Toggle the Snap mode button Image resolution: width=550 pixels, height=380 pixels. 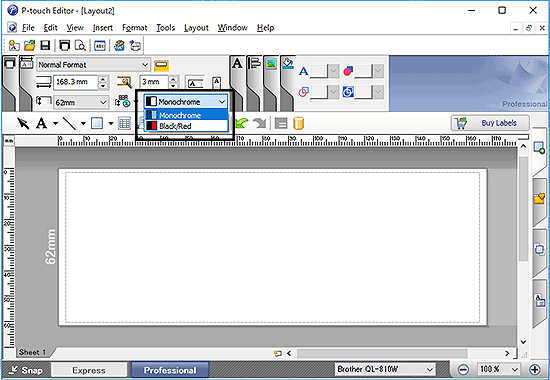[26, 370]
